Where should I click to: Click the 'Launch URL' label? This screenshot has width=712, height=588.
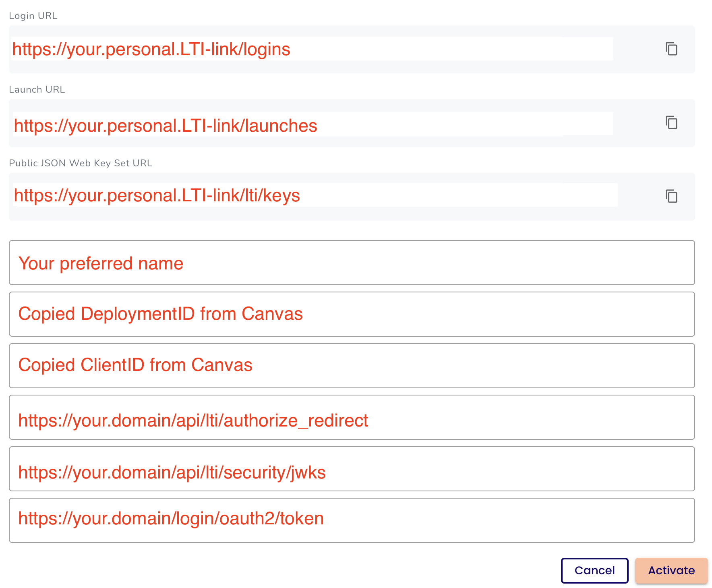pyautogui.click(x=37, y=89)
